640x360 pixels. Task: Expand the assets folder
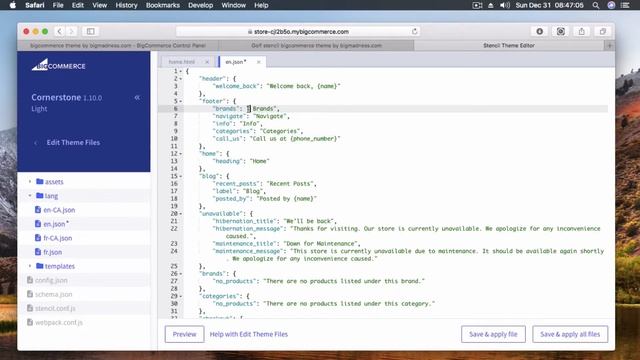coord(30,181)
